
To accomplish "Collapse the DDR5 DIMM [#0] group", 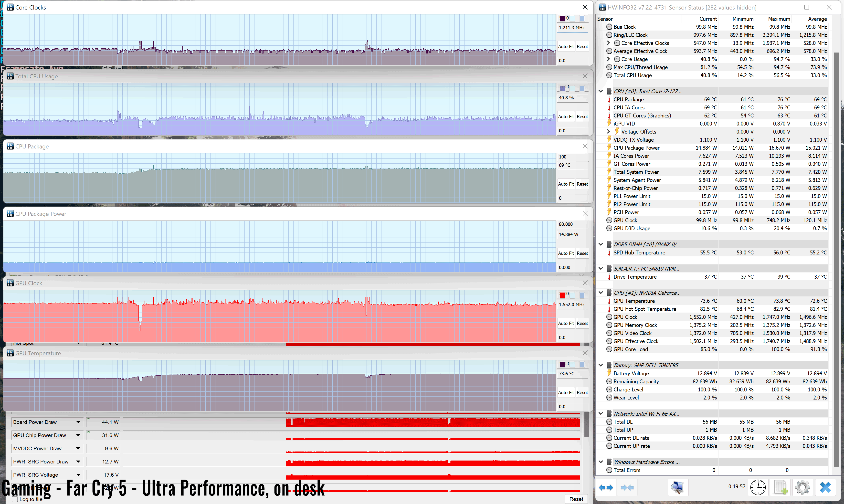I will pyautogui.click(x=601, y=244).
